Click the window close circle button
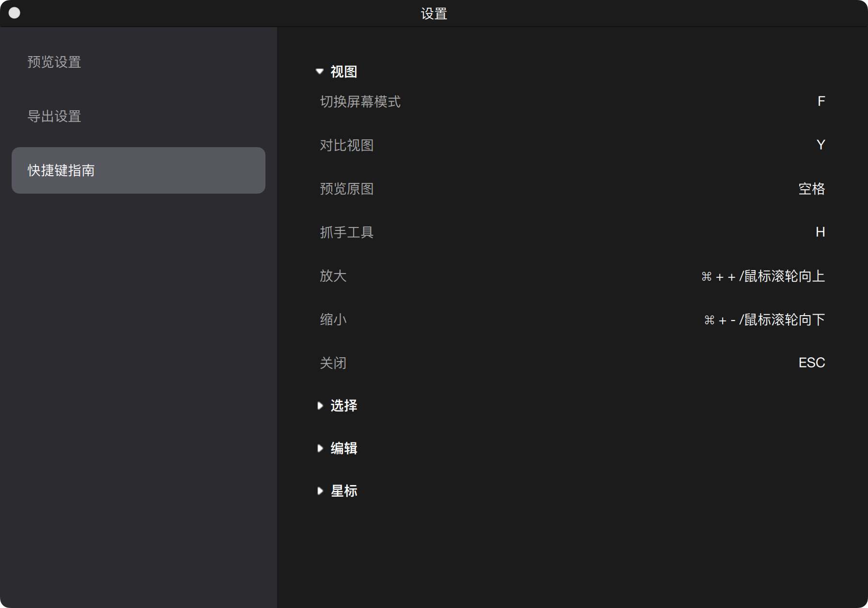Viewport: 868px width, 608px height. point(15,13)
